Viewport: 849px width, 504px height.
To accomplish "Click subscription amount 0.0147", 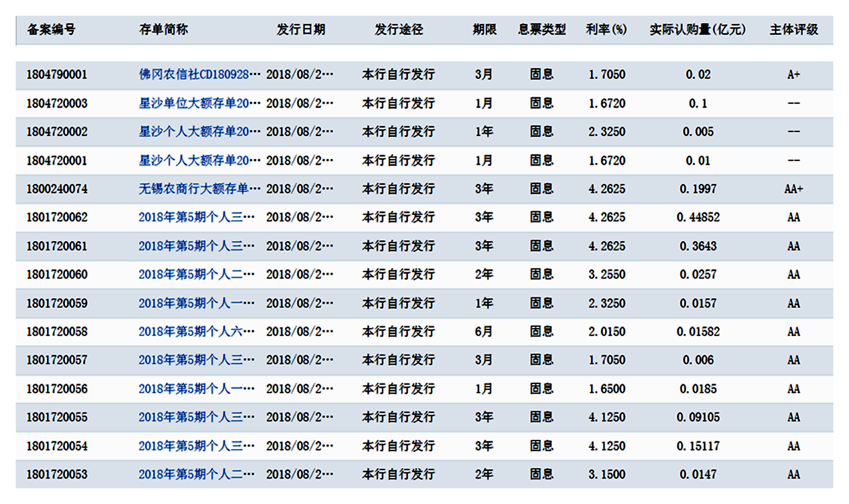I will [x=698, y=474].
